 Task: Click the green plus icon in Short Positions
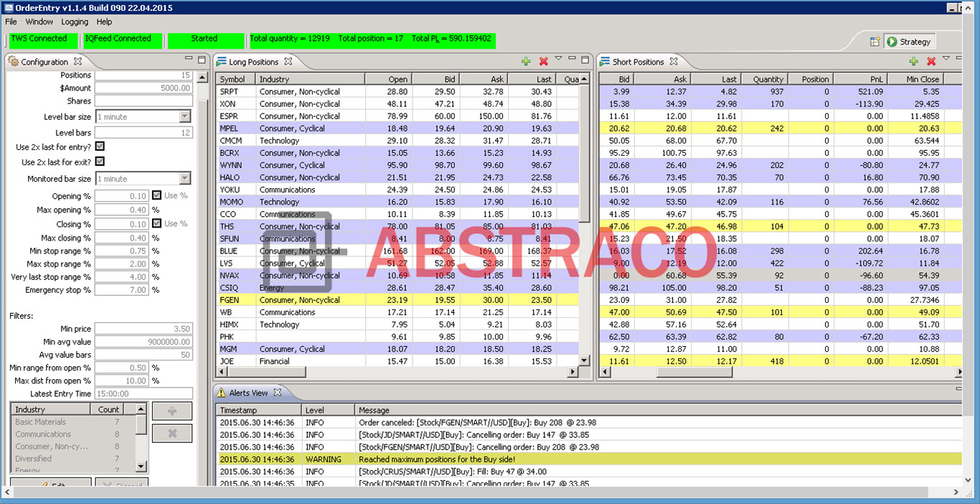coord(914,62)
